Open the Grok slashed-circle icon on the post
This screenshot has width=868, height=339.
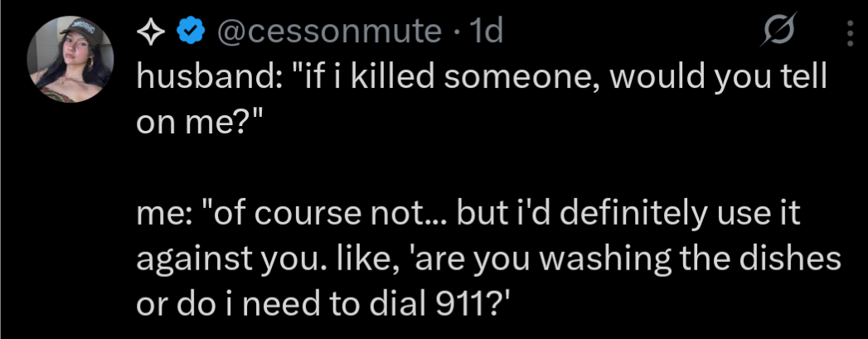tap(781, 34)
